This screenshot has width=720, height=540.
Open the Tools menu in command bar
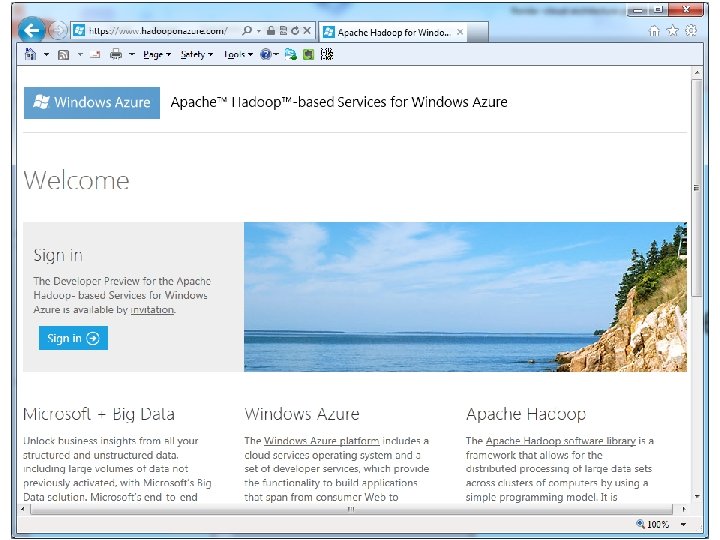(x=238, y=55)
